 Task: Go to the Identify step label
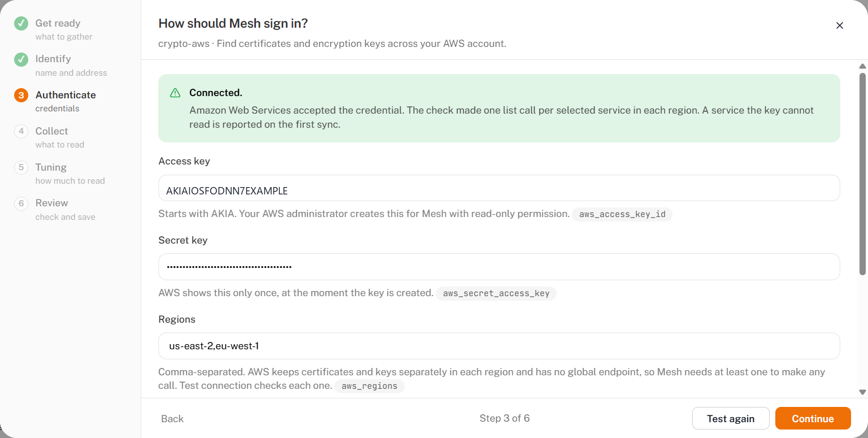[53, 59]
